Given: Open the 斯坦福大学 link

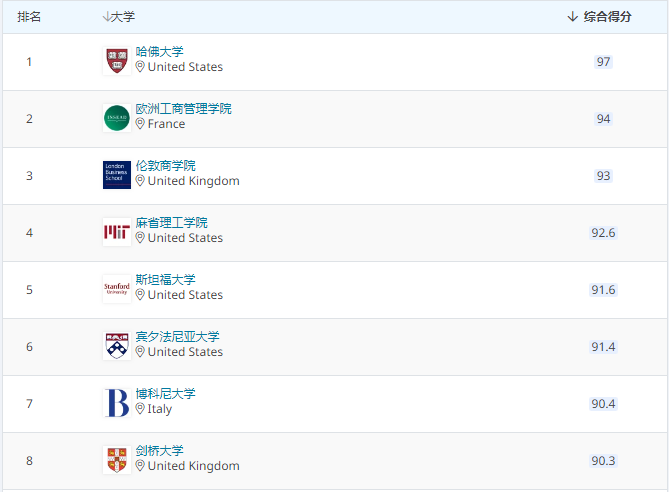Looking at the screenshot, I should coord(166,280).
